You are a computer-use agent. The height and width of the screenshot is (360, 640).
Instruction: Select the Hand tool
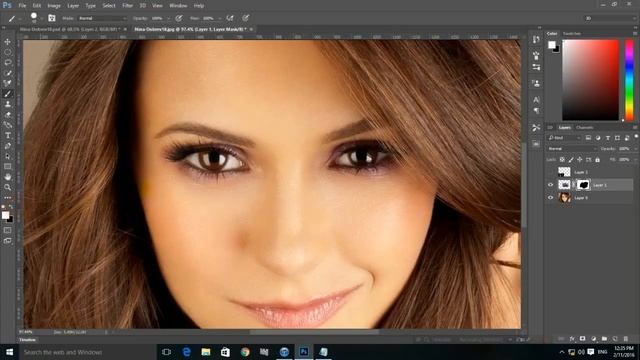7,177
